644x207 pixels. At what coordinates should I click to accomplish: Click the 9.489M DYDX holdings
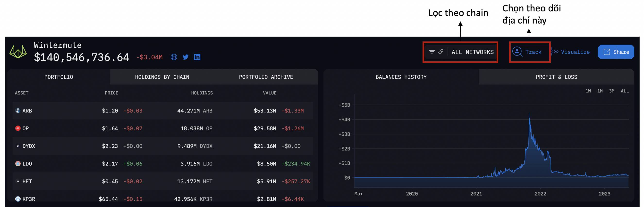point(195,146)
